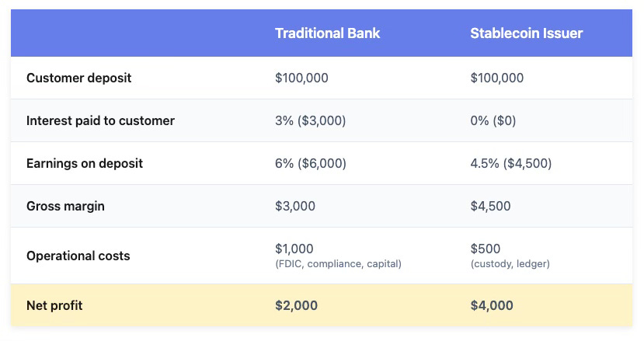Screen dimensions: 644x341
Task: Select the $500 operational cost value
Action: (484, 249)
